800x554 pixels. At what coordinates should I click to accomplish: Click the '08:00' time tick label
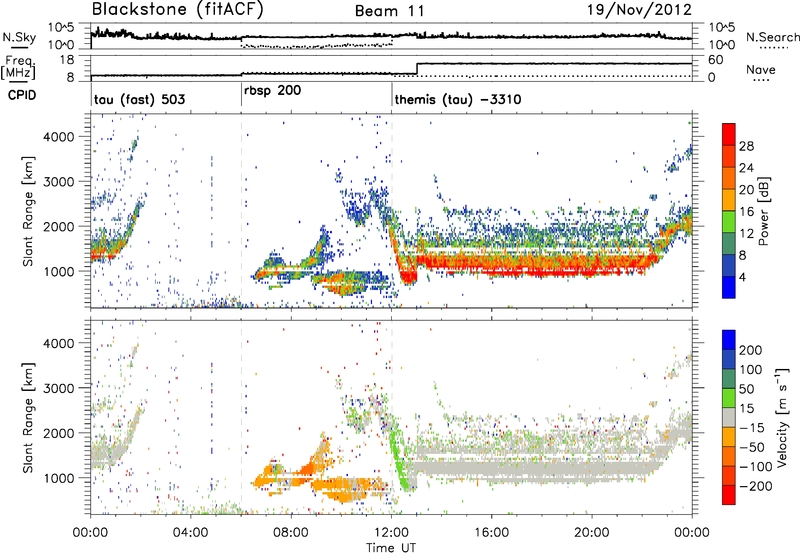(291, 533)
